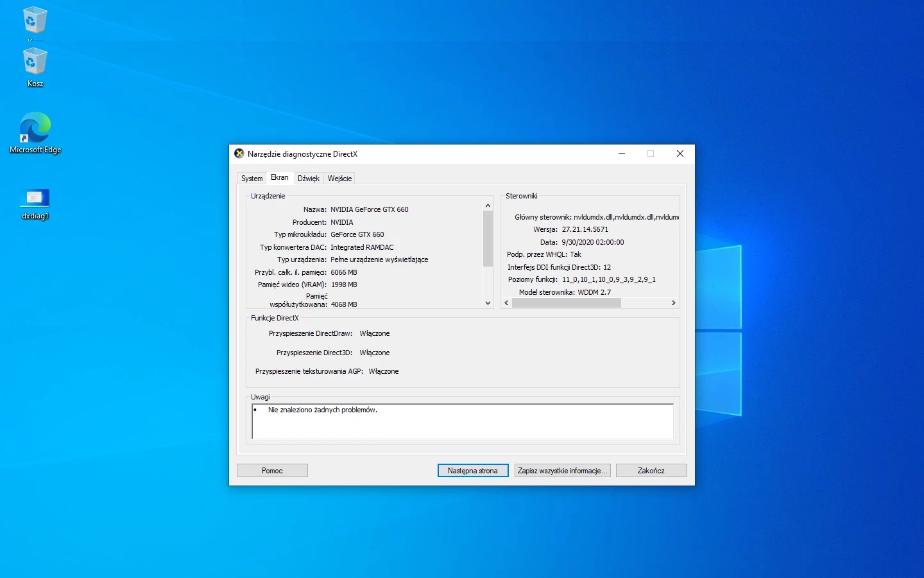Viewport: 924px width, 578px height.
Task: Click Zapisz wszystkie informacje button
Action: [x=562, y=471]
